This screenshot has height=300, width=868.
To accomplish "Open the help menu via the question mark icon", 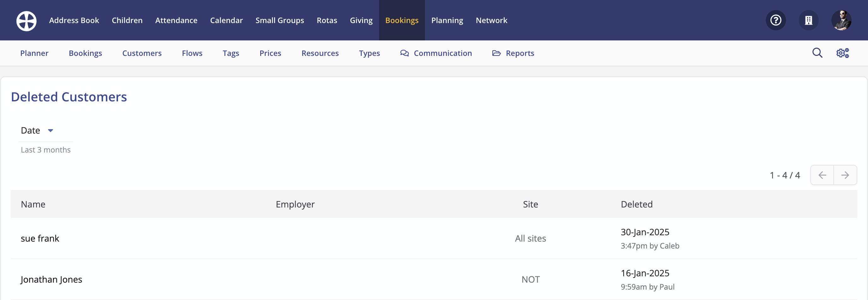I will [776, 20].
